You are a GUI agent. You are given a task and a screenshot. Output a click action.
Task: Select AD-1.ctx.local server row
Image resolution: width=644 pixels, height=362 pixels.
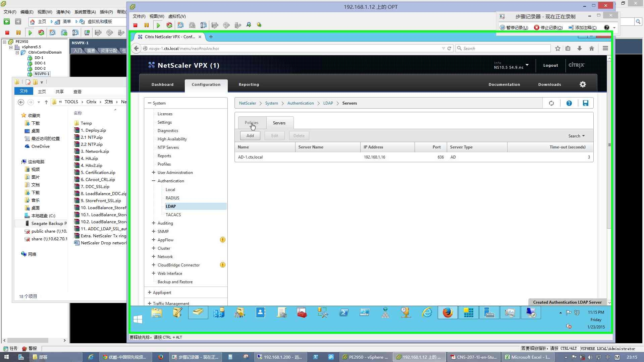click(414, 157)
